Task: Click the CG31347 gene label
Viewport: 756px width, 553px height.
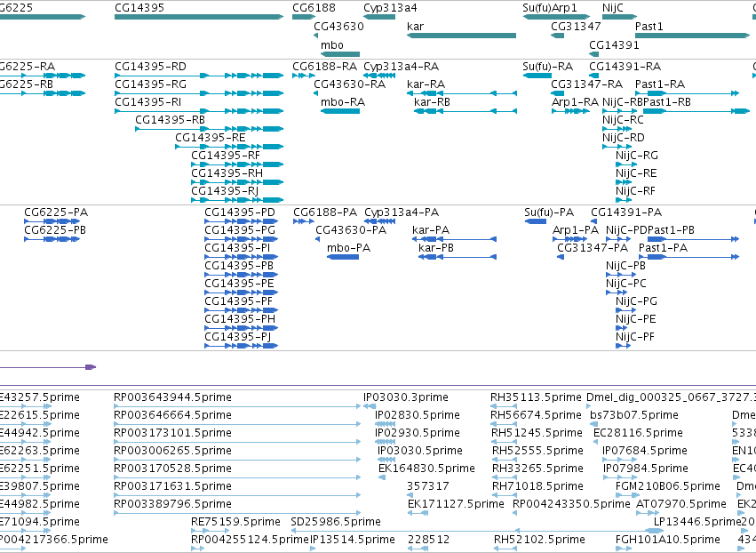Action: [x=576, y=26]
